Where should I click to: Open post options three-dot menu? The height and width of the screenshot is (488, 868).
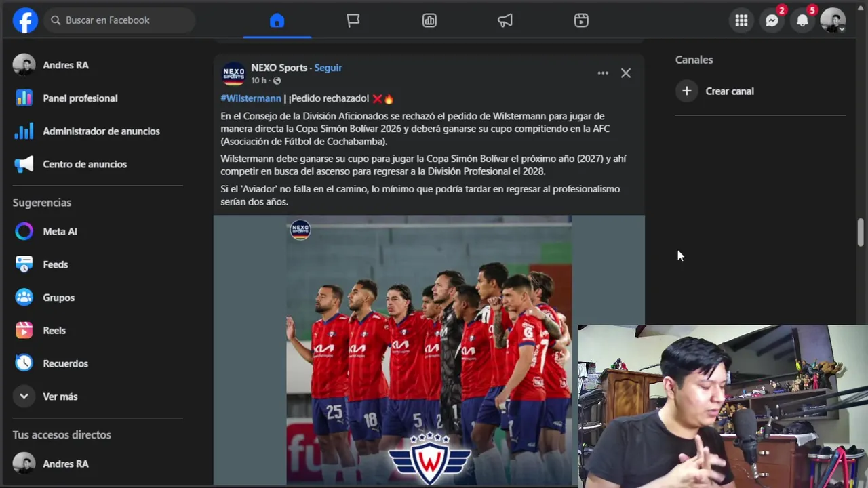pyautogui.click(x=603, y=73)
